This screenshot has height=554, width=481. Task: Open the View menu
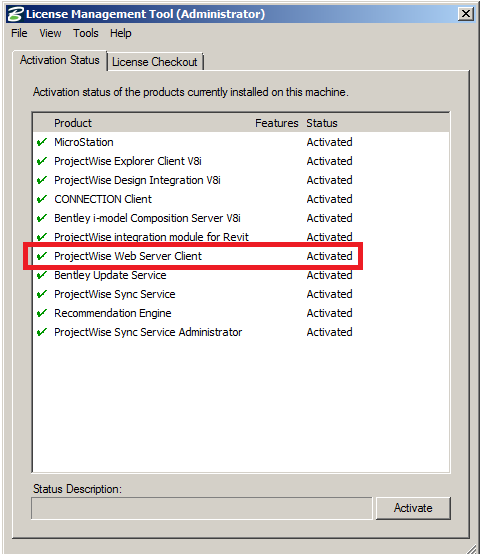(50, 33)
